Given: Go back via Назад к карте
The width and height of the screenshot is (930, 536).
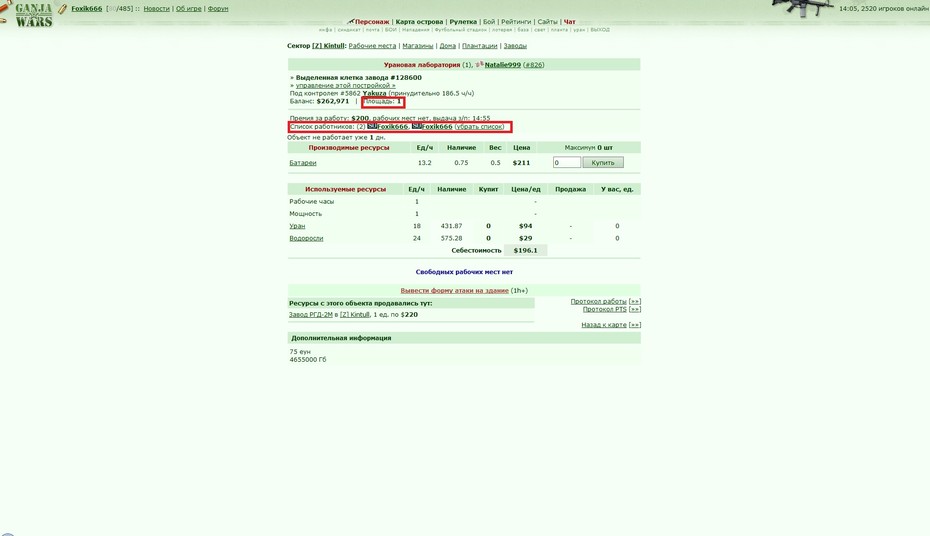Looking at the screenshot, I should [x=604, y=325].
